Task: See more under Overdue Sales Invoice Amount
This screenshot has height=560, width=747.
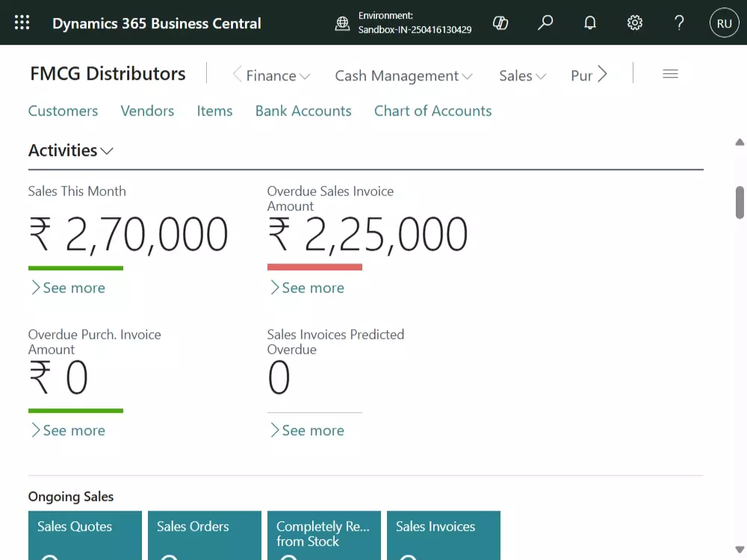Action: pos(307,287)
